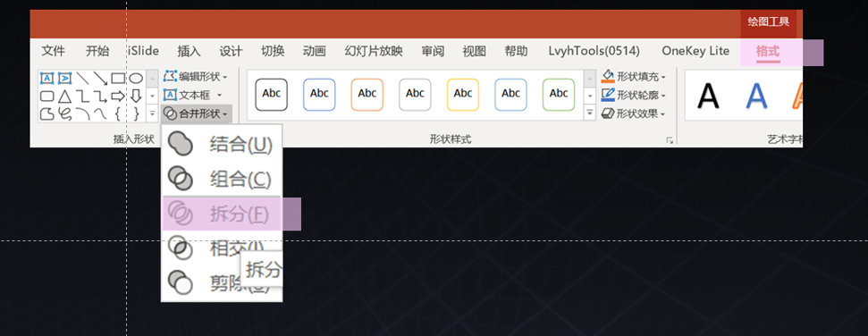Apply the blue outline Abc style
The image size is (868, 336).
tap(319, 95)
